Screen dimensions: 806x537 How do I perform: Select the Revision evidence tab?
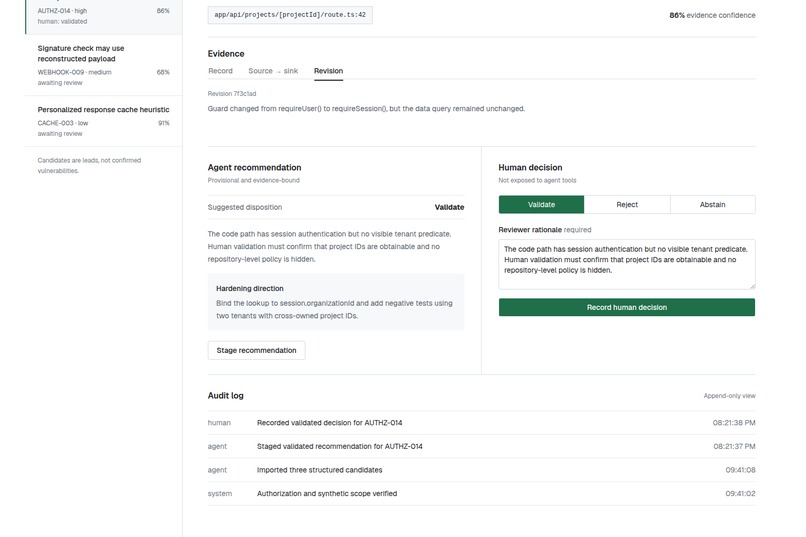coord(328,71)
